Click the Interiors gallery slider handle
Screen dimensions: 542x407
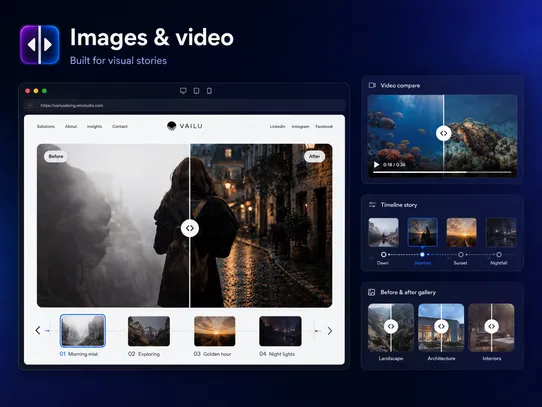(x=491, y=326)
